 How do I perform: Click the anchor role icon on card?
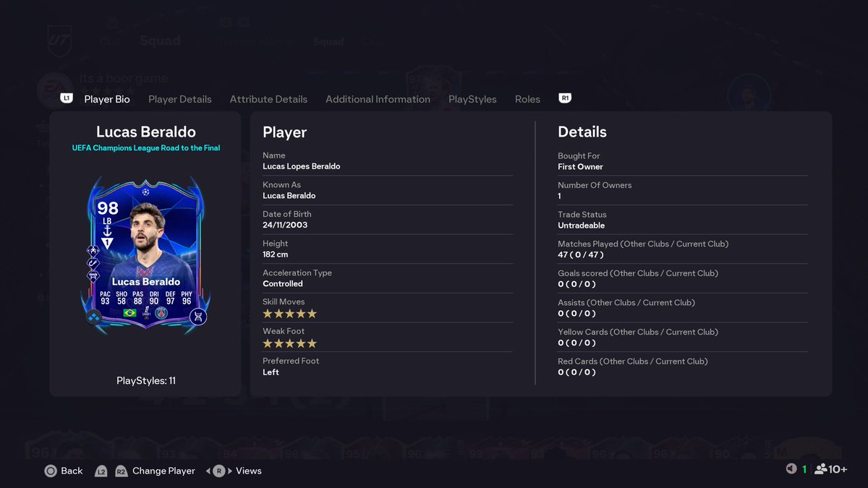pyautogui.click(x=107, y=230)
